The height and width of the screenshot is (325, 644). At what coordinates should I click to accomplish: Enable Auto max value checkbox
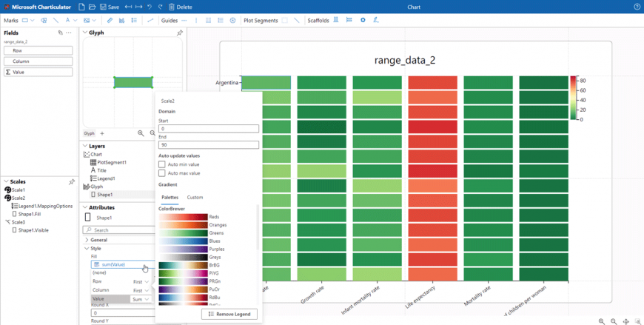point(162,173)
